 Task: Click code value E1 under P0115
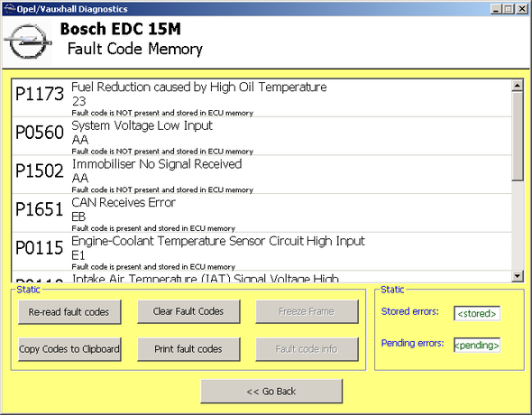point(78,255)
